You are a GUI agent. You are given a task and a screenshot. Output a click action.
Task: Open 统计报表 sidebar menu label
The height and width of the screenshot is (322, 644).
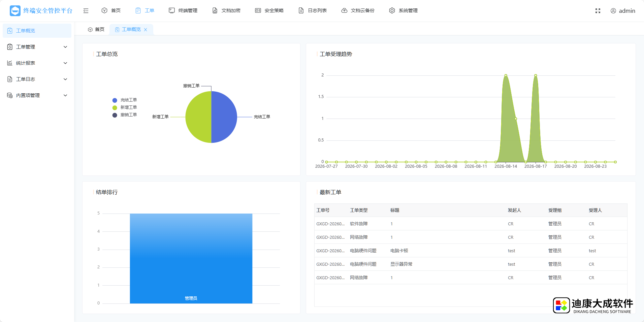pyautogui.click(x=26, y=63)
